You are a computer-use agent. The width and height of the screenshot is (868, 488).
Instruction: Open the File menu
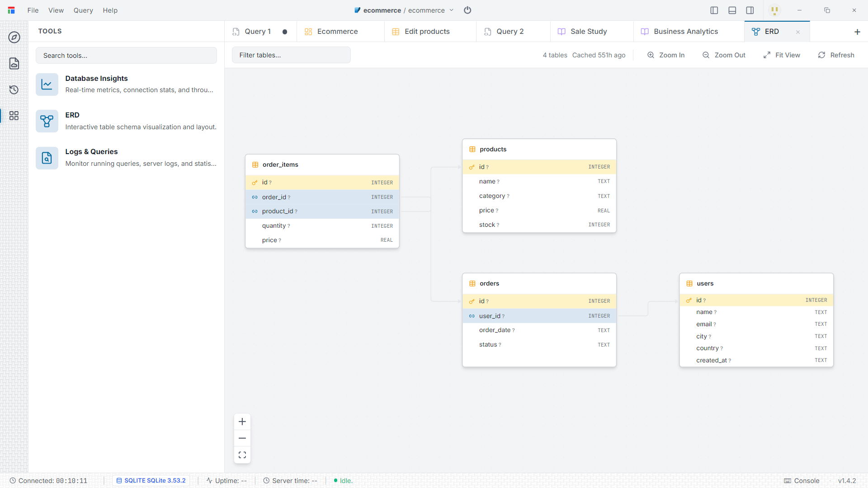tap(33, 10)
